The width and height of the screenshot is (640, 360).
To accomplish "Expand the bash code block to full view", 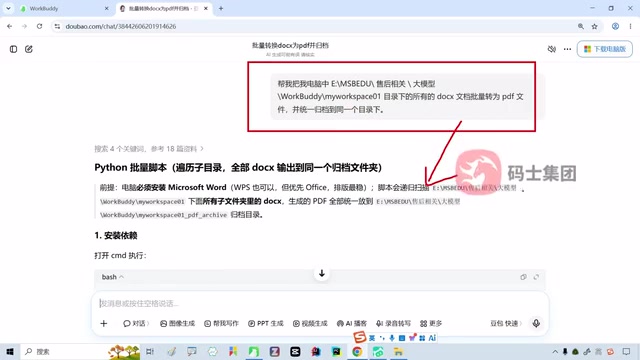I will [536, 277].
